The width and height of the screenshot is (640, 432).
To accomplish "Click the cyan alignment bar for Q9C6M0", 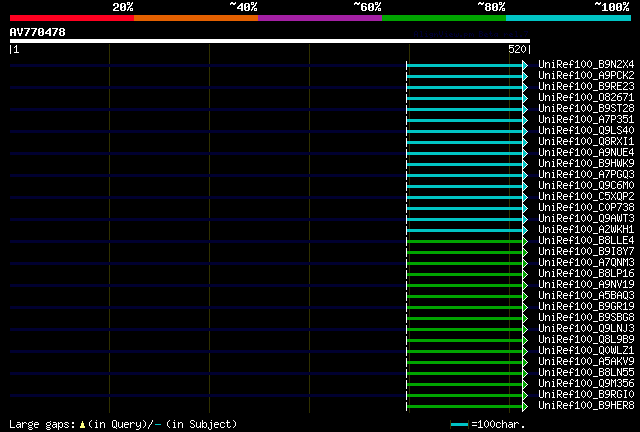I will tap(465, 187).
